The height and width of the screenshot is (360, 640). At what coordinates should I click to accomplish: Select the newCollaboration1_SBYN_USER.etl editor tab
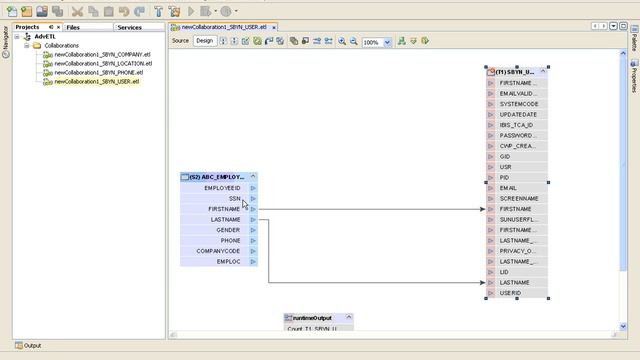point(224,27)
